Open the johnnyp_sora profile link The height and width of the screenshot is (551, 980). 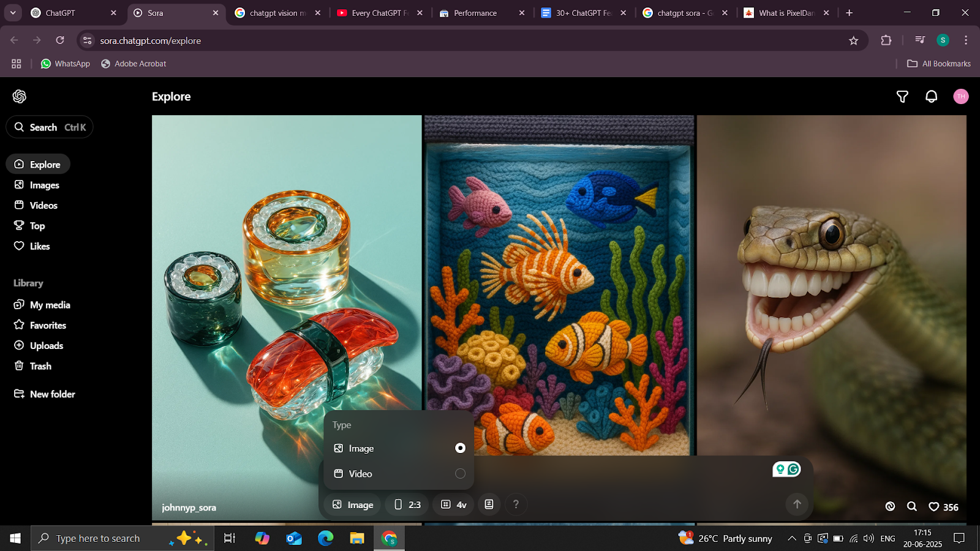coord(189,508)
